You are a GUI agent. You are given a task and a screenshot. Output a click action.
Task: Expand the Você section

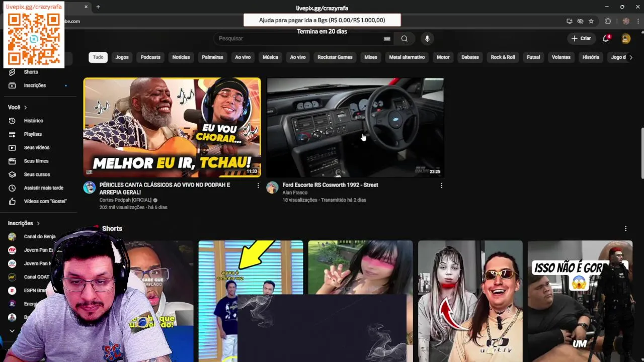[x=18, y=107]
